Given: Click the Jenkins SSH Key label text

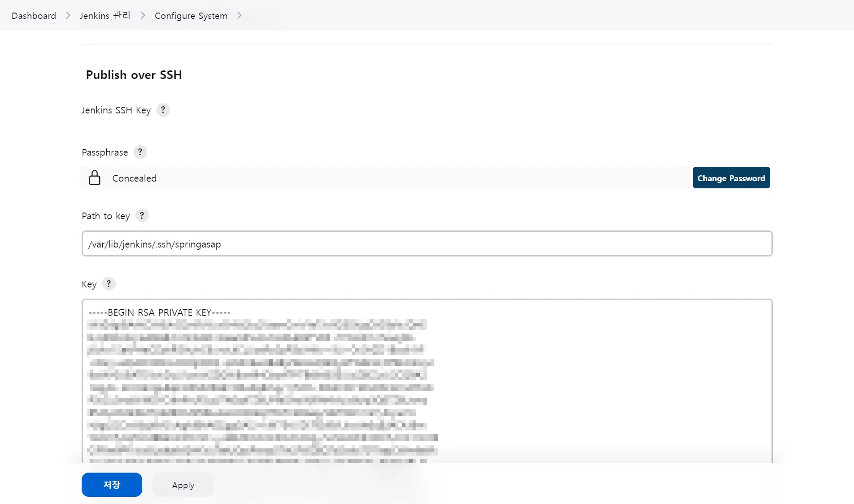Looking at the screenshot, I should pyautogui.click(x=116, y=110).
